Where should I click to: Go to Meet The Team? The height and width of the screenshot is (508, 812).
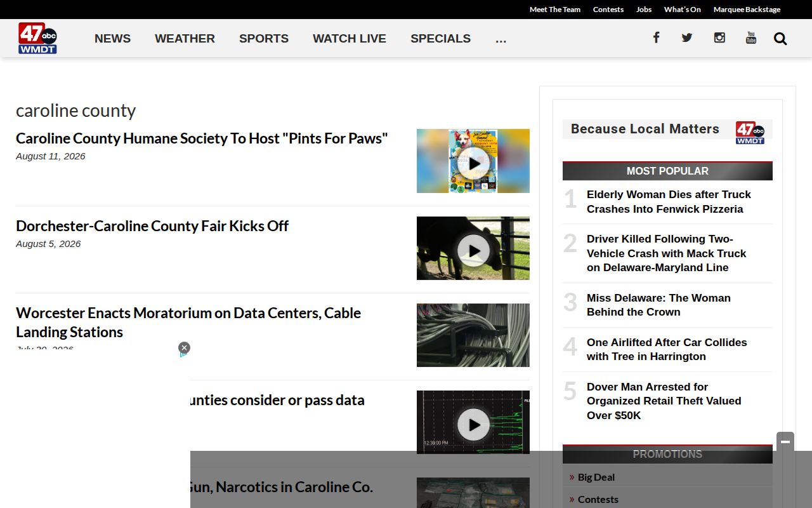click(555, 10)
